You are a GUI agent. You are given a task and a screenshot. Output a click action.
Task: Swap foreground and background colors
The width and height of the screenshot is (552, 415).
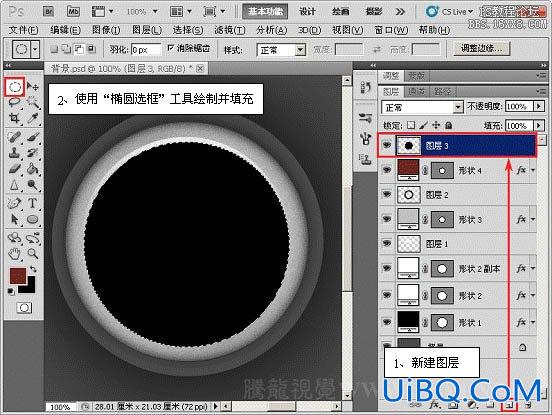[33, 269]
